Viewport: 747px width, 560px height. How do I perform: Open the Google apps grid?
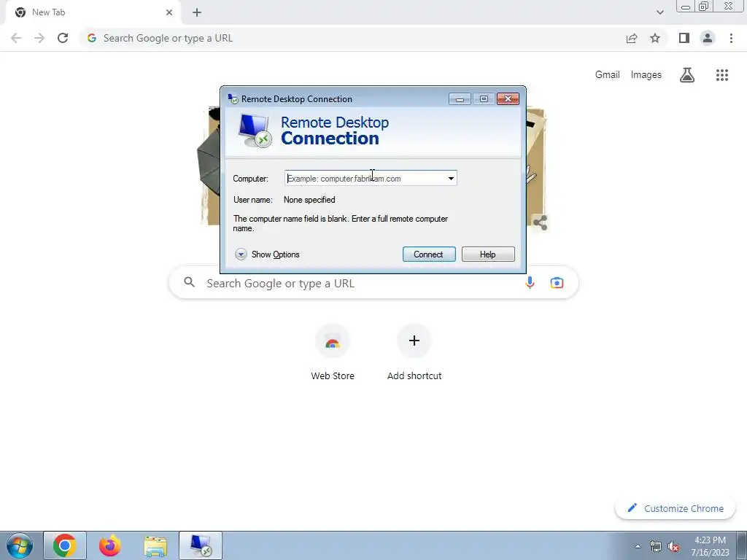pos(722,75)
